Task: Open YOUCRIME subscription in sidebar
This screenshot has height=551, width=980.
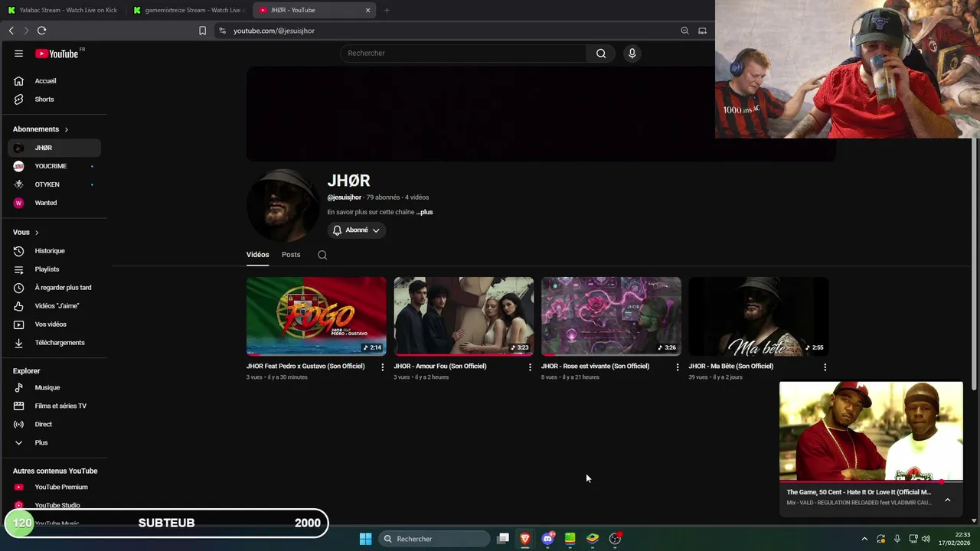Action: coord(54,166)
